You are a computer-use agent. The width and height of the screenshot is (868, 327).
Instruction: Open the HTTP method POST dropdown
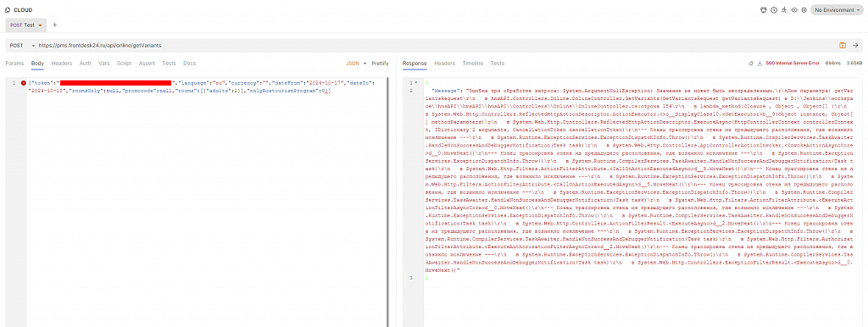point(23,45)
